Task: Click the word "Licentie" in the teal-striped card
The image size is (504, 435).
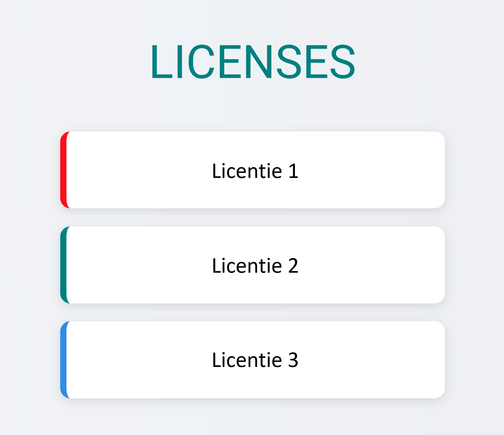Action: 247,266
